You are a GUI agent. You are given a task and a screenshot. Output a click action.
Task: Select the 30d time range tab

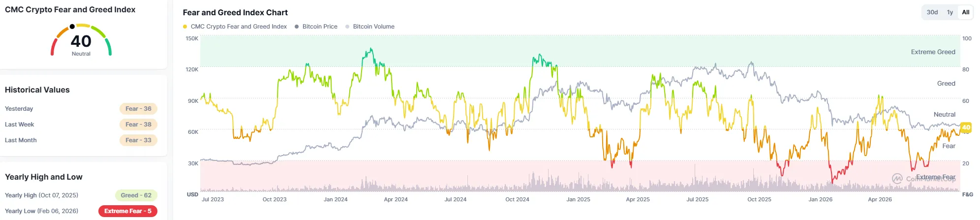(932, 12)
